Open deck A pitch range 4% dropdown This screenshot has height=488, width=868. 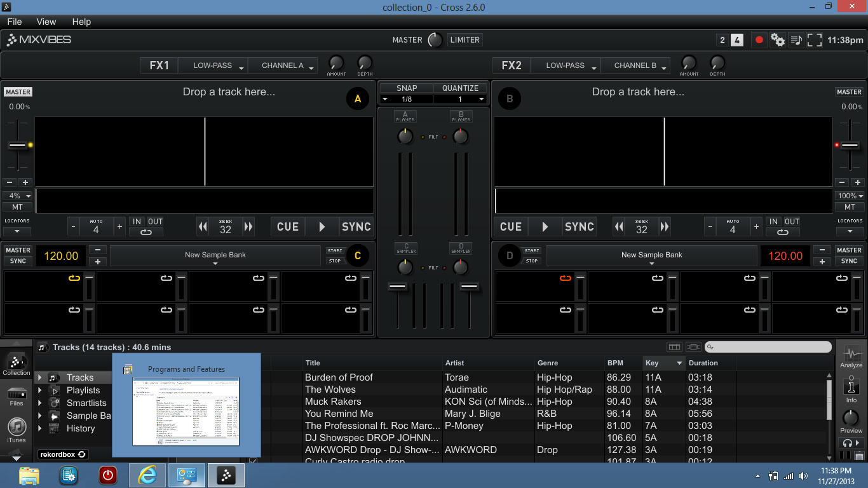pyautogui.click(x=17, y=196)
